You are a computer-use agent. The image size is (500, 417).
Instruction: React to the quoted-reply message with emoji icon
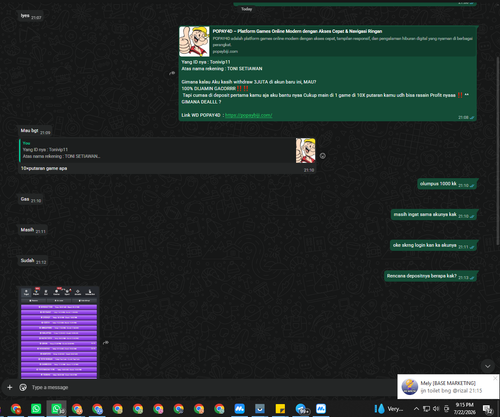coord(323,156)
